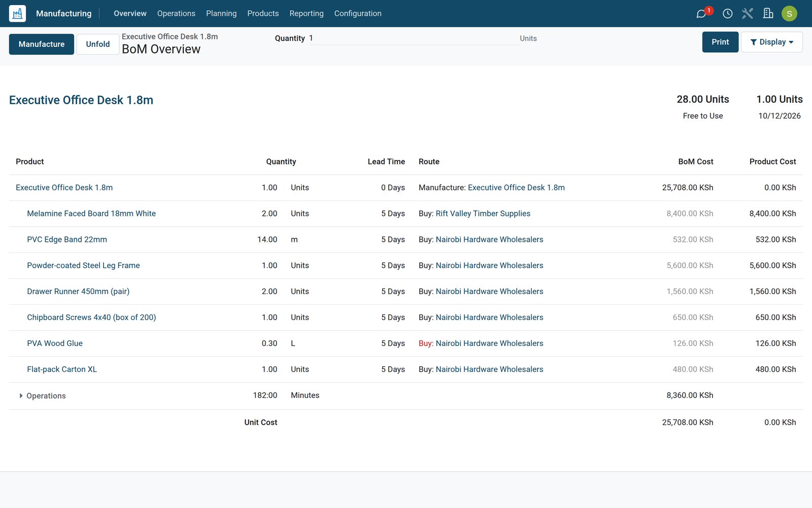Viewport: 812px width, 508px height.
Task: Click the Print button
Action: click(x=720, y=42)
